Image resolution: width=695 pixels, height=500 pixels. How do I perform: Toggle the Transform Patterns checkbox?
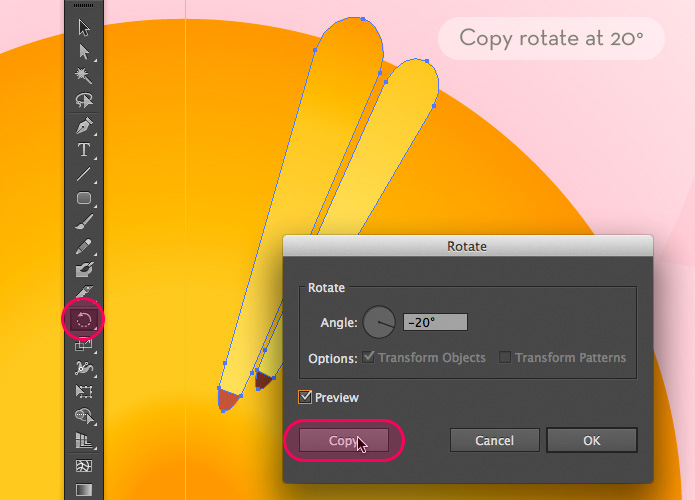pos(504,357)
